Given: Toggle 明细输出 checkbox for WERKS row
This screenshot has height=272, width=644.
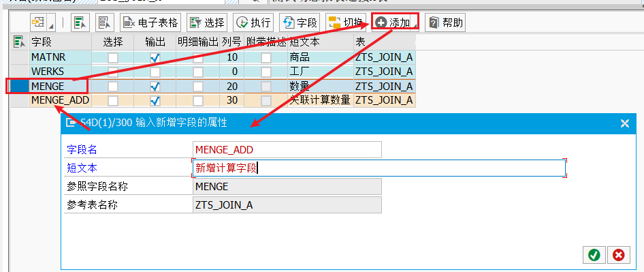Looking at the screenshot, I should 198,72.
